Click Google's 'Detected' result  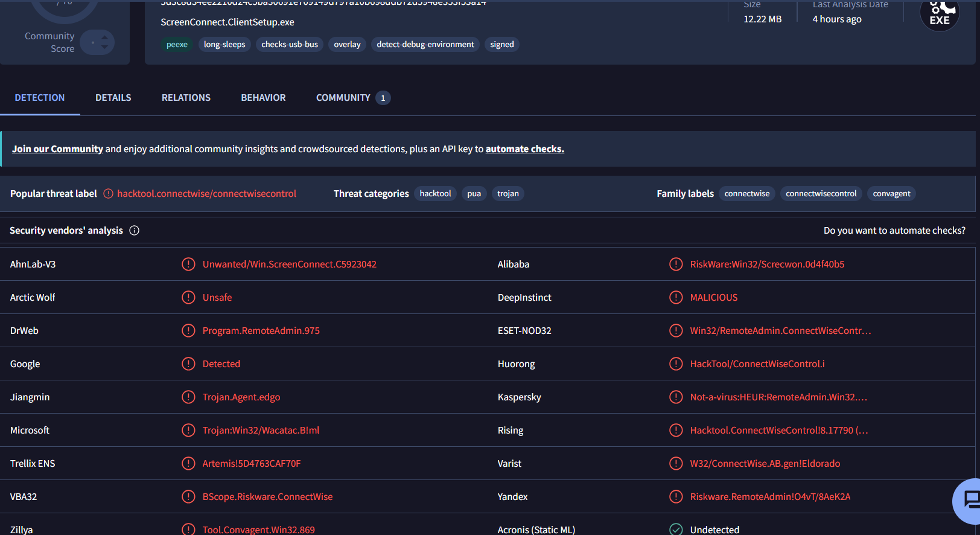tap(221, 364)
